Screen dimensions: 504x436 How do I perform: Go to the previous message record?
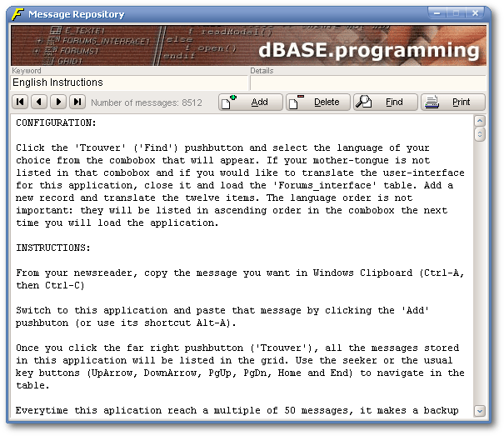[x=38, y=102]
